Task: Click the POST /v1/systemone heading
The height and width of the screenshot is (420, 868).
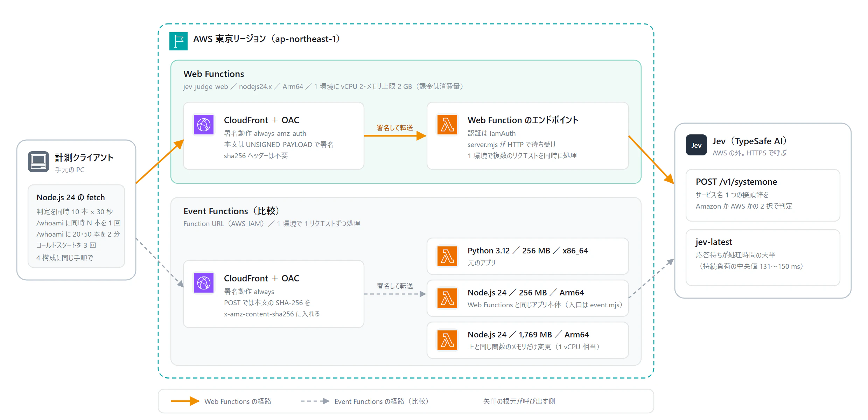Action: point(736,182)
